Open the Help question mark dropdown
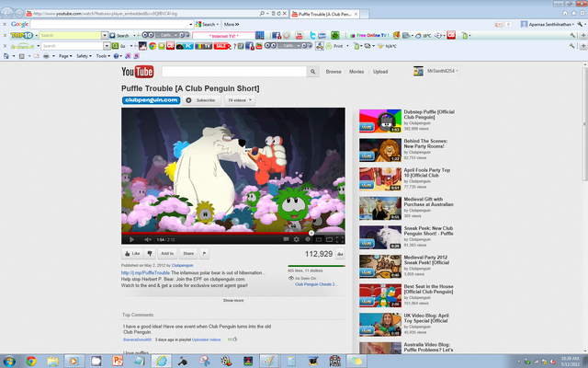Image resolution: width=588 pixels, height=368 pixels. pos(118,56)
